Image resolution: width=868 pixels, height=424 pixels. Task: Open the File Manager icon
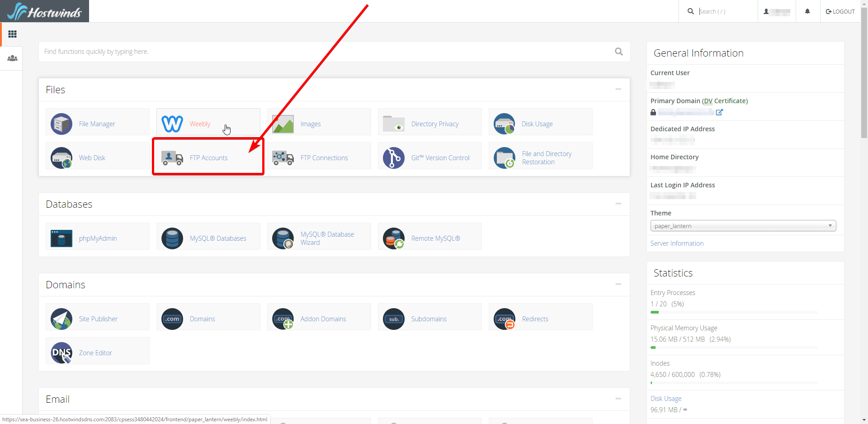pos(61,124)
